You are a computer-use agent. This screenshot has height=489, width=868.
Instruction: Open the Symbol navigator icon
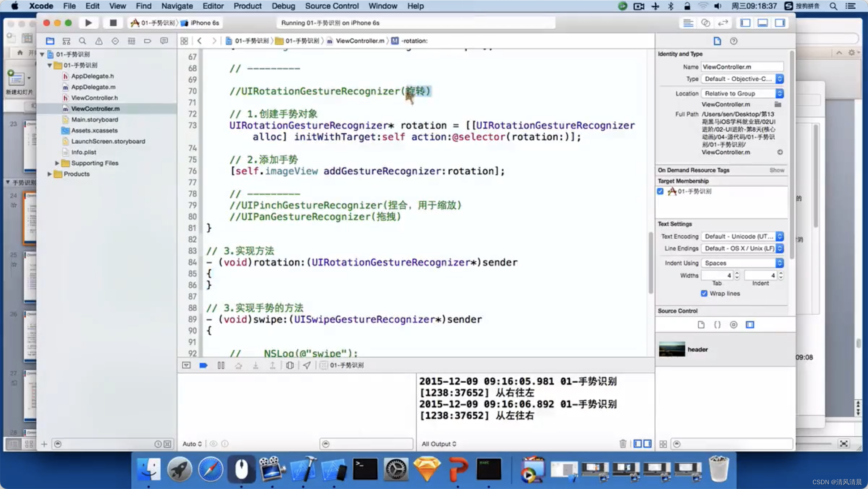[66, 41]
